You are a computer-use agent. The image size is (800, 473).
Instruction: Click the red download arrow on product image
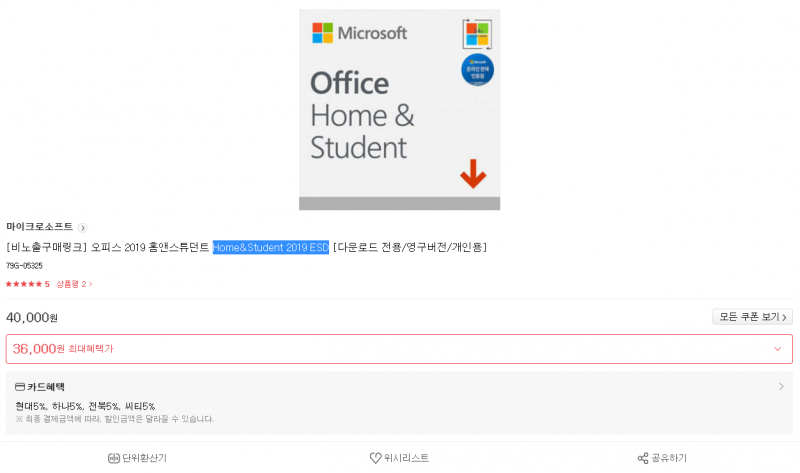click(x=473, y=173)
